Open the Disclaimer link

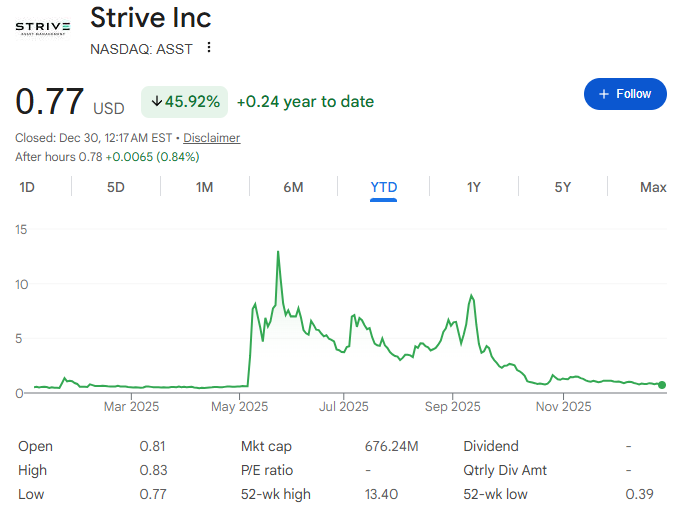click(211, 138)
